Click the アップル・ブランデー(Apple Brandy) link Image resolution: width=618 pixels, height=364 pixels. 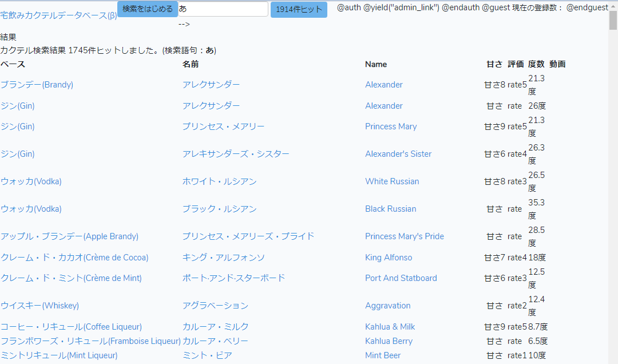[69, 236]
